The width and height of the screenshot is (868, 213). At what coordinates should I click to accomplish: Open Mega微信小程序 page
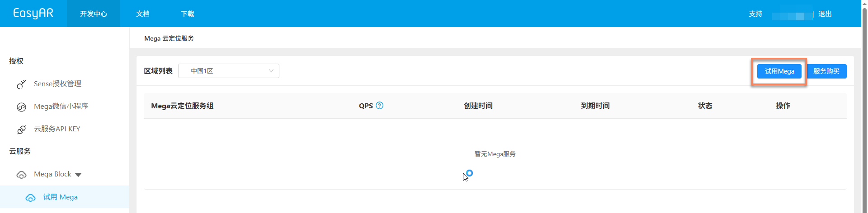61,106
